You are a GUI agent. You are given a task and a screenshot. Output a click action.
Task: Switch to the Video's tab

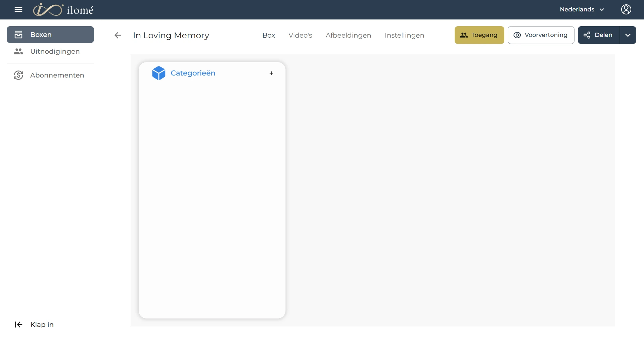pos(300,35)
